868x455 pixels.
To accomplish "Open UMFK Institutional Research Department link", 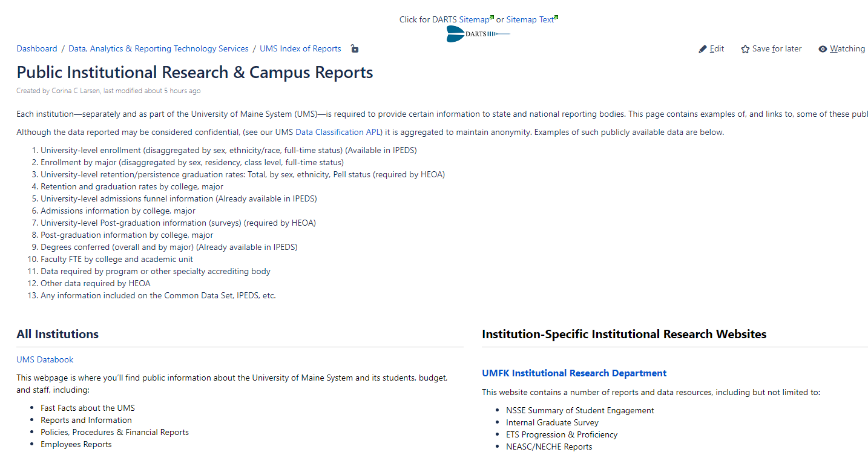I will (574, 373).
